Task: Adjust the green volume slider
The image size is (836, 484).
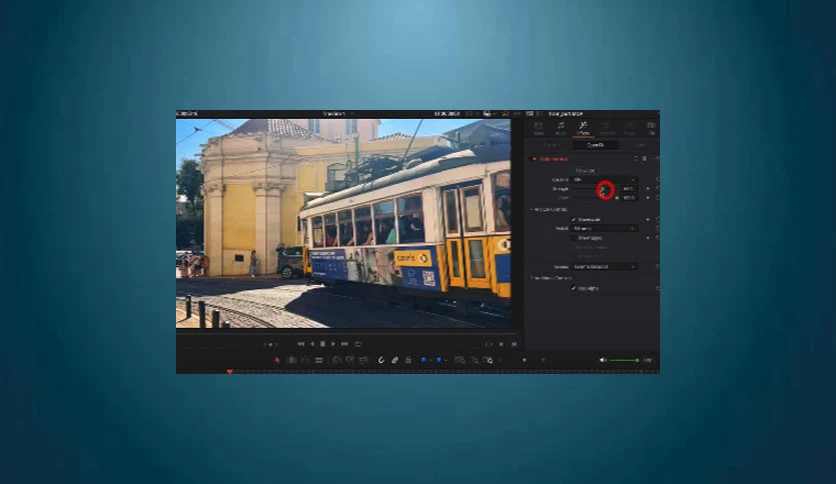Action: click(623, 360)
